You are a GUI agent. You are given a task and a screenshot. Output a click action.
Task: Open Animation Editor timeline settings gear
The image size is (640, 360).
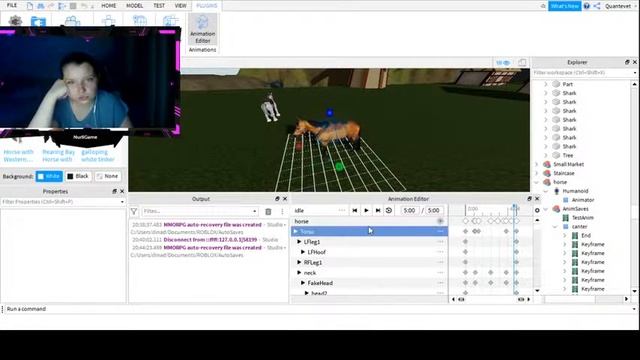pos(537,210)
